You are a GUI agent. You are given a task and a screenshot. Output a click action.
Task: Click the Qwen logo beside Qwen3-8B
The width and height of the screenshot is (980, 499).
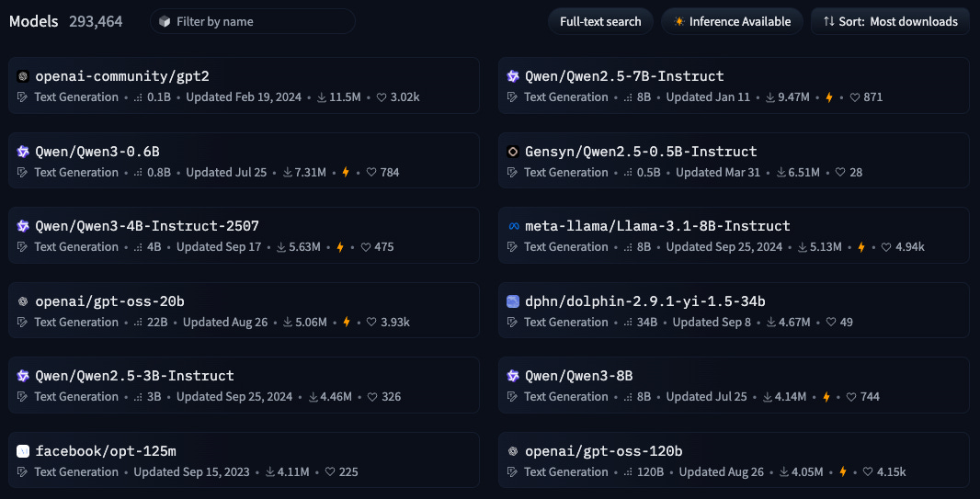tap(513, 376)
